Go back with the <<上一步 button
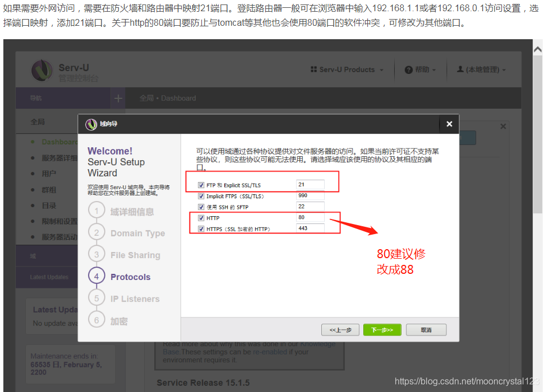 pos(340,330)
